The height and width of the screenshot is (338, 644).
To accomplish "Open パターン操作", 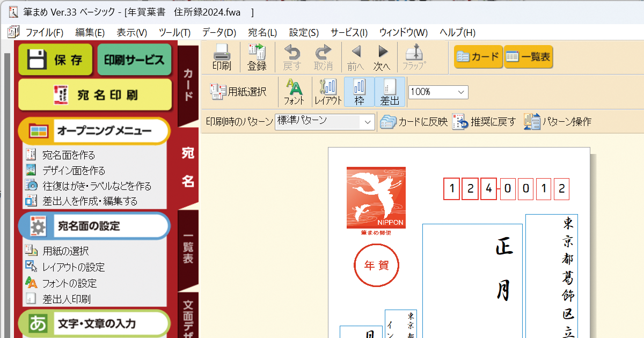I will point(558,122).
